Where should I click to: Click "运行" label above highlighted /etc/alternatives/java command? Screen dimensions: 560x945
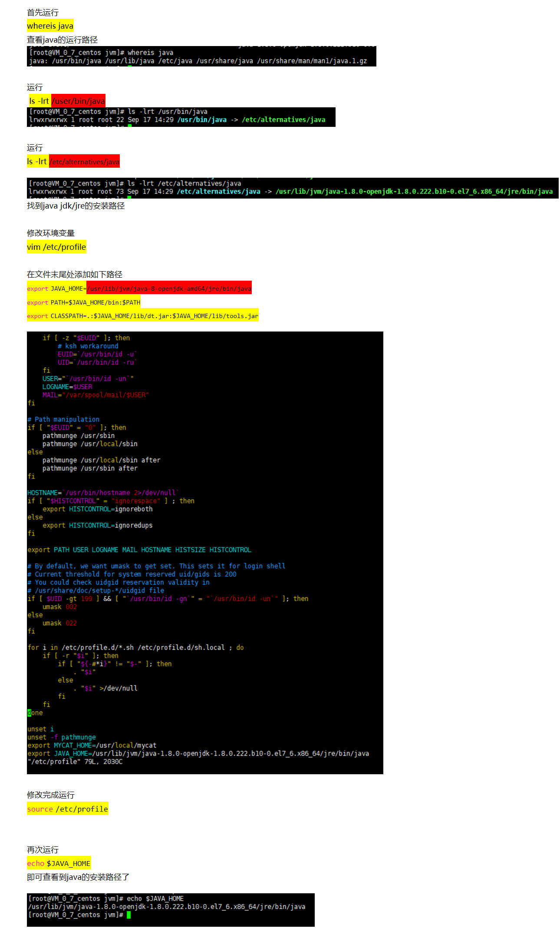tap(35, 148)
